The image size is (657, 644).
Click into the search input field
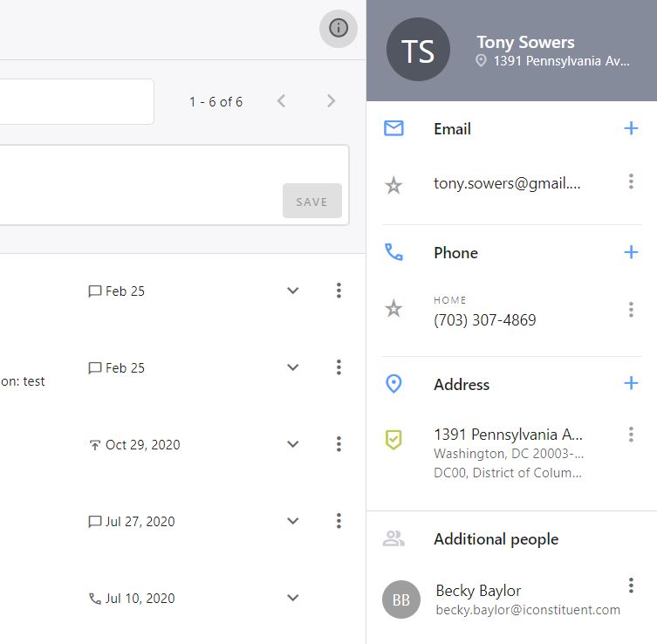click(x=77, y=101)
